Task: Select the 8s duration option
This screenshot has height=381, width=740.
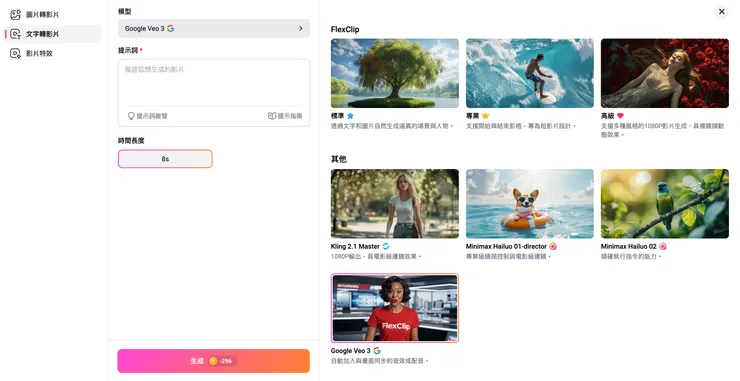Action: coord(165,159)
